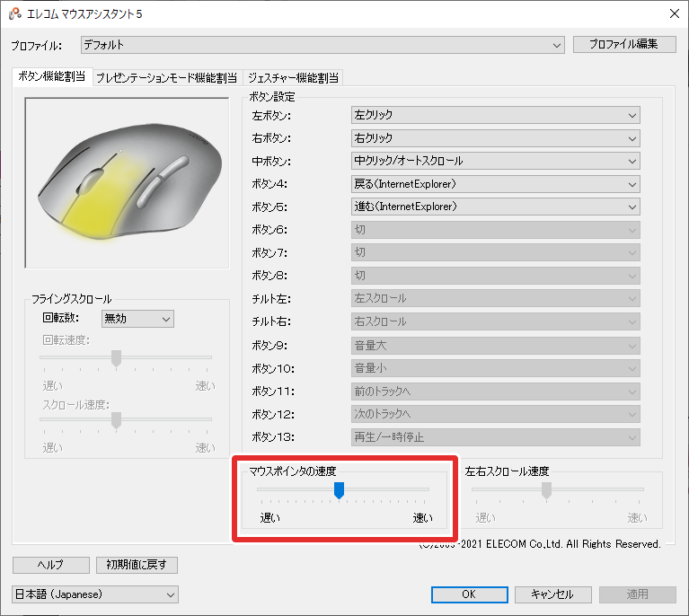Click the ボタン13 dropdown showing 再生/一時停止
Screen dimensions: 689x616
(495, 437)
